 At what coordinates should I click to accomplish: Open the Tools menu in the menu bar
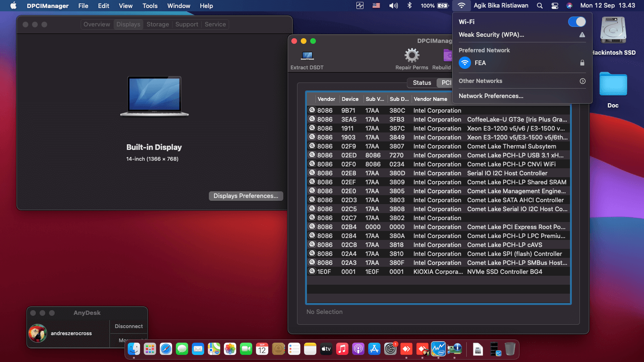click(150, 6)
